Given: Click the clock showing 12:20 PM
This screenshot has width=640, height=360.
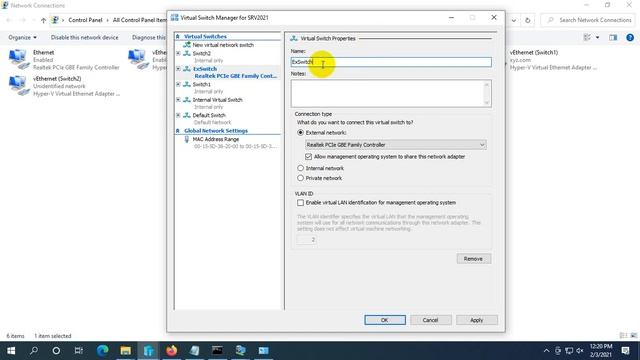Looking at the screenshot, I should pos(601,347).
